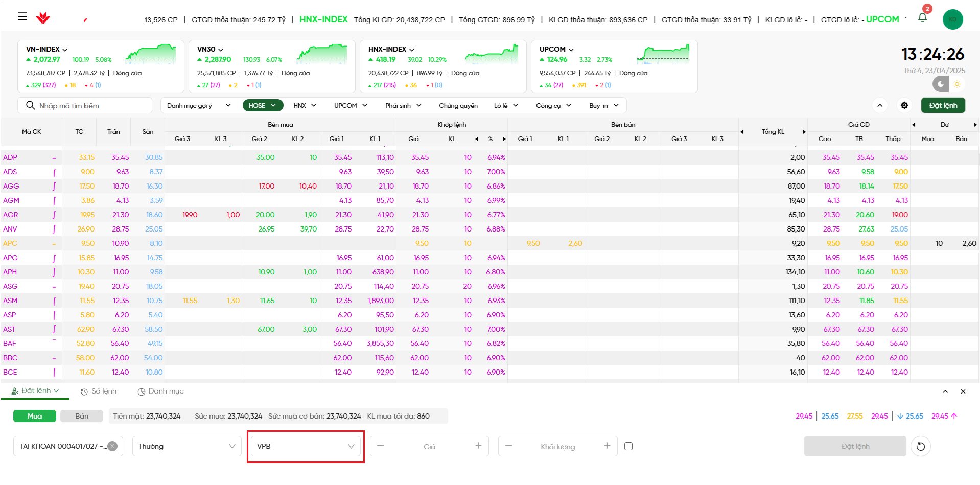
Task: Open the Danh mục tab
Action: click(x=160, y=391)
